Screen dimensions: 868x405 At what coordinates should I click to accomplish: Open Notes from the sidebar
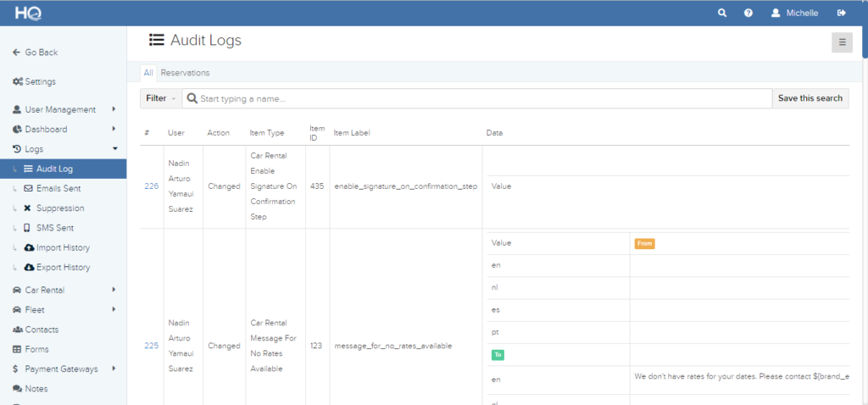coord(30,389)
